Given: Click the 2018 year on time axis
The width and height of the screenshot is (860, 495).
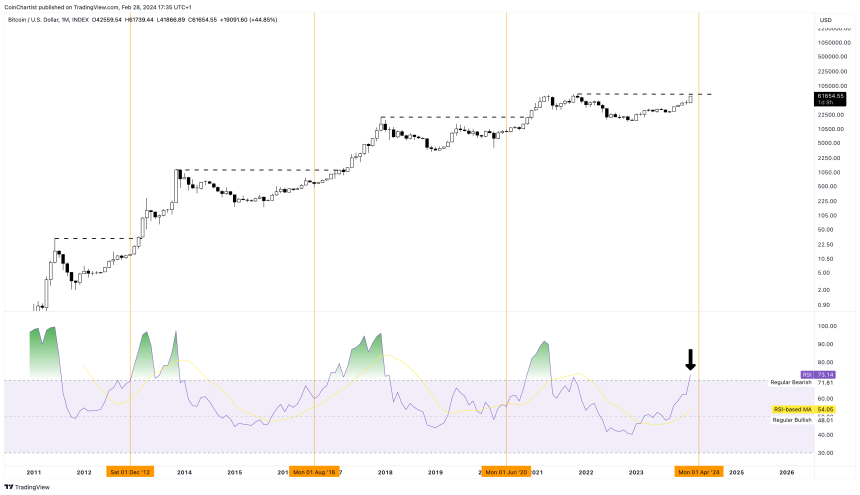Looking at the screenshot, I should 385,473.
